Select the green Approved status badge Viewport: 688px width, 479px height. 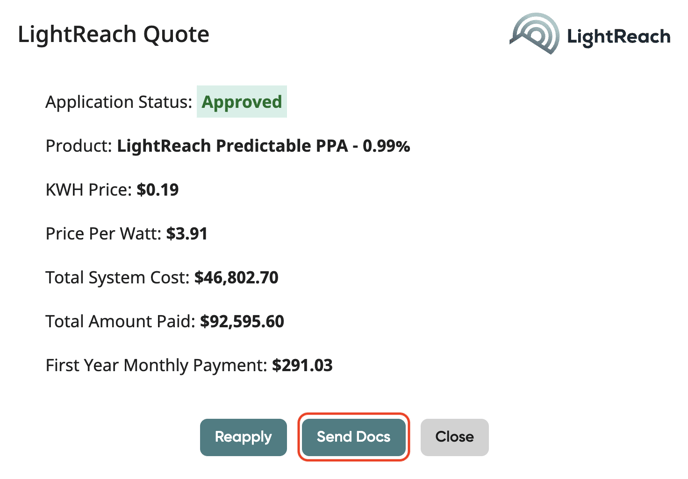pyautogui.click(x=242, y=102)
